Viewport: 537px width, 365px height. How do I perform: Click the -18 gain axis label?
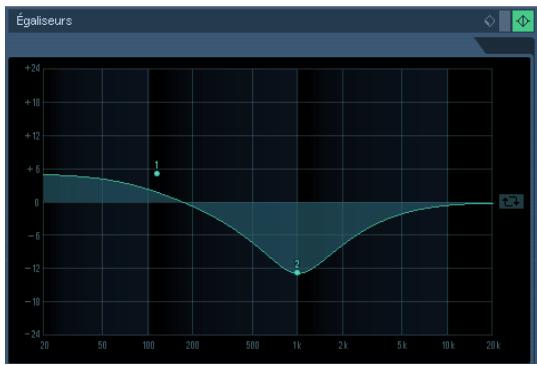pos(32,302)
